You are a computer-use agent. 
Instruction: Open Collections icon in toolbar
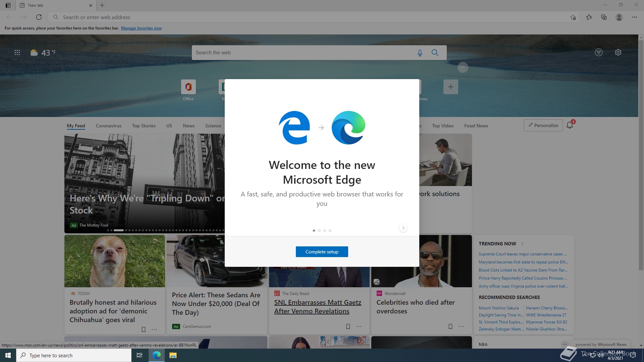(604, 17)
